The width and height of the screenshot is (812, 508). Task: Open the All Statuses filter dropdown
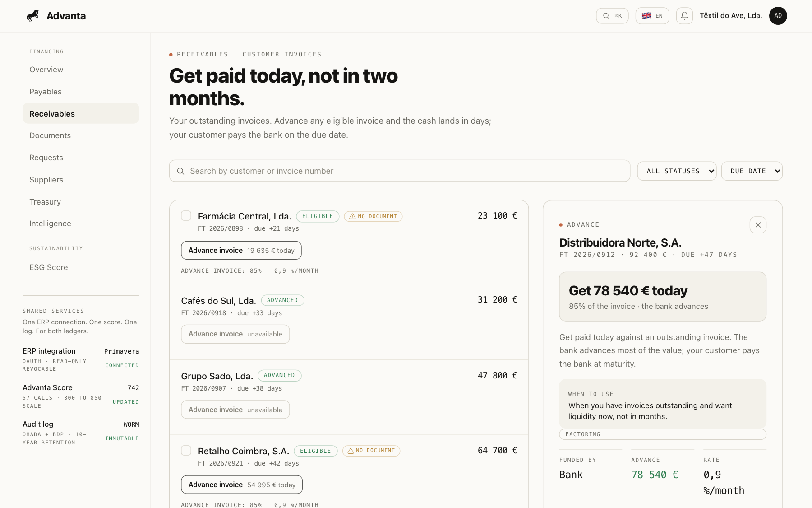(677, 171)
